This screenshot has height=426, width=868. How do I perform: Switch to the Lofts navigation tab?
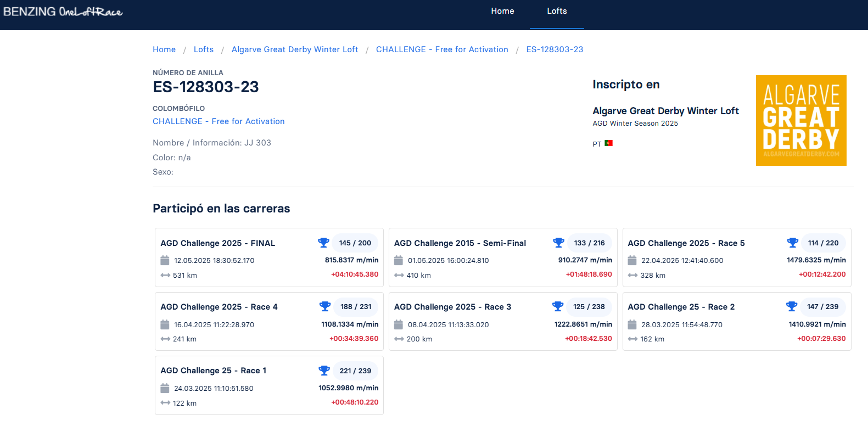557,11
